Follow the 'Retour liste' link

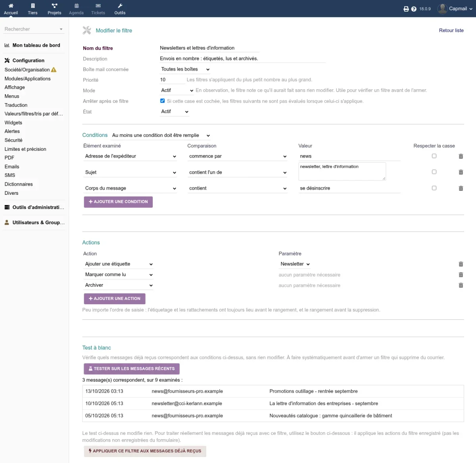pos(451,31)
